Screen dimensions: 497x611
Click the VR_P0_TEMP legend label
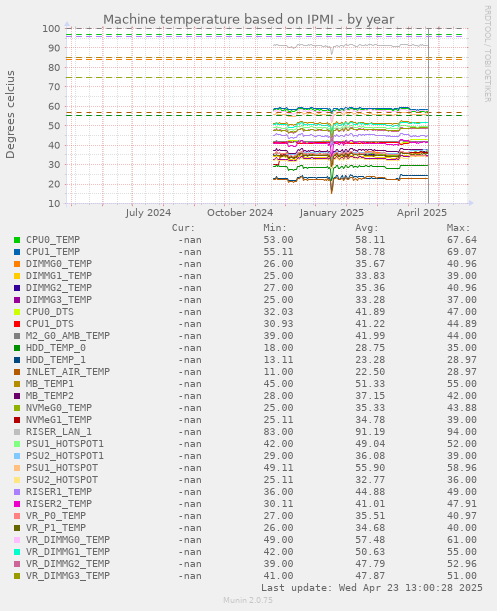click(x=56, y=516)
